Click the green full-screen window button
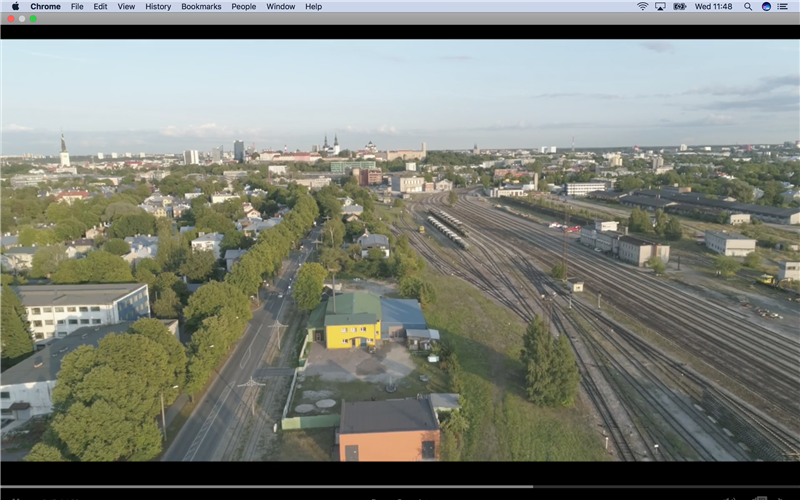 pyautogui.click(x=33, y=18)
